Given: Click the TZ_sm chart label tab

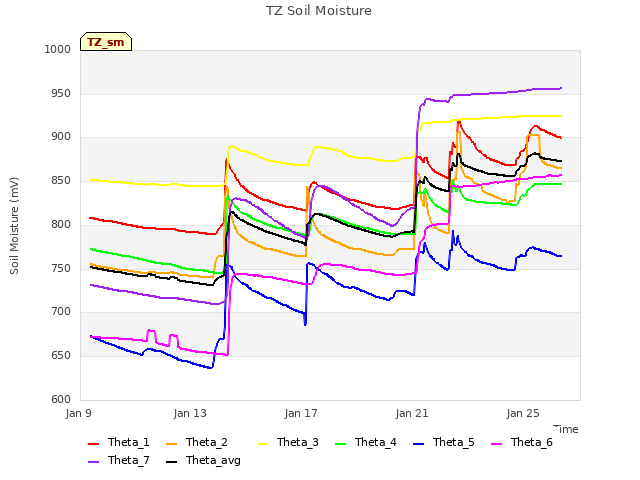Looking at the screenshot, I should tap(106, 42).
